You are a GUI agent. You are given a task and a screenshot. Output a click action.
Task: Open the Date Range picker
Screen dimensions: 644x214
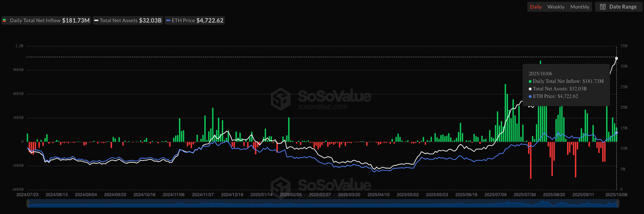(x=618, y=7)
